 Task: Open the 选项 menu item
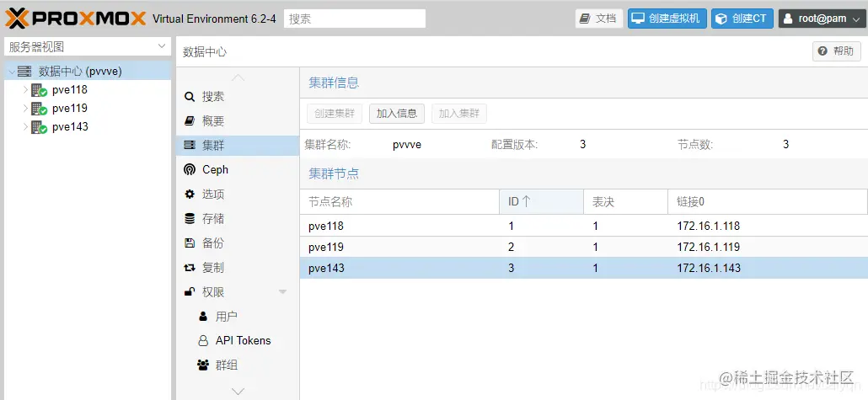click(238, 195)
